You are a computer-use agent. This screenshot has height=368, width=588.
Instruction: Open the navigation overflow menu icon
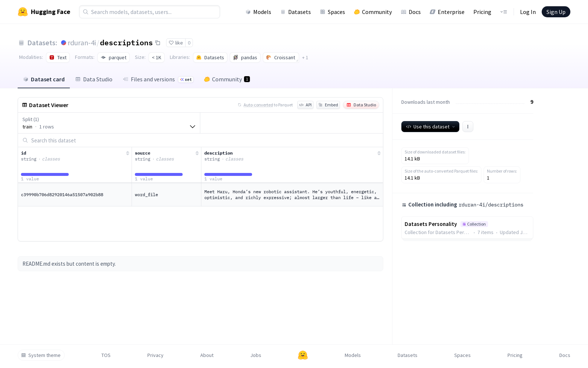click(503, 12)
